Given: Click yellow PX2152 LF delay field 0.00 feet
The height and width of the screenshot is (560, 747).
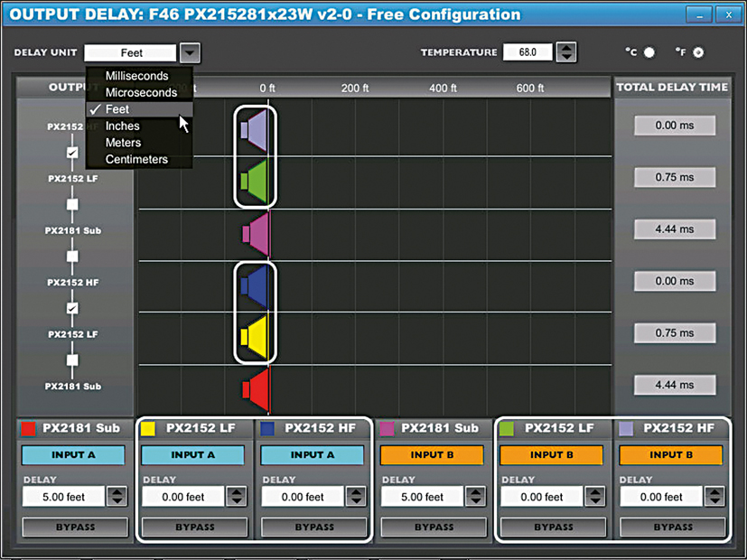Looking at the screenshot, I should click(183, 497).
